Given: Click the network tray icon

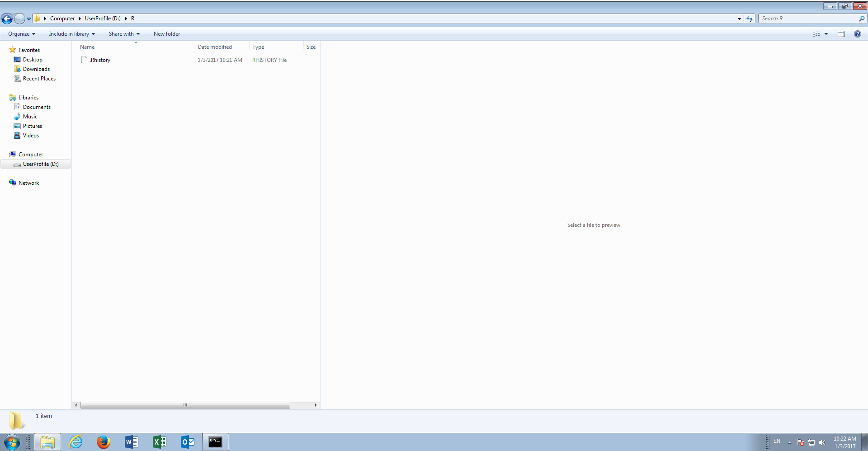Looking at the screenshot, I should 811,442.
